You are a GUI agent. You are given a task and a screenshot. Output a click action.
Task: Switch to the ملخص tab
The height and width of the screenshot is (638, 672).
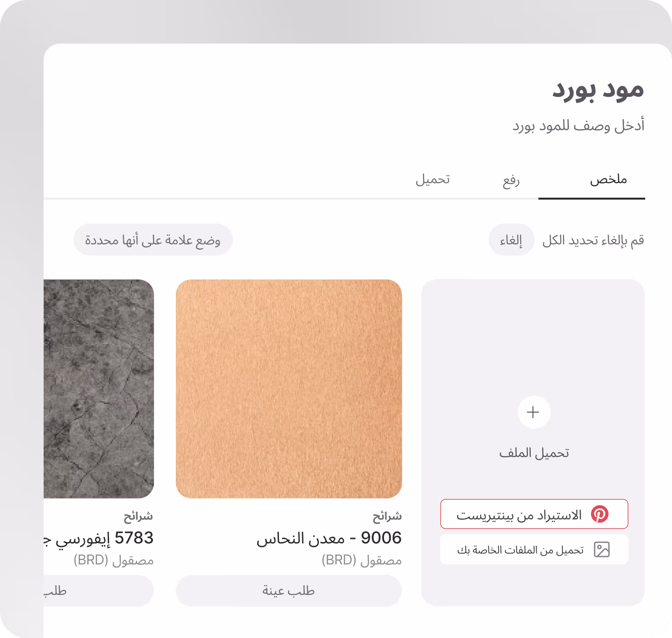[x=608, y=179]
